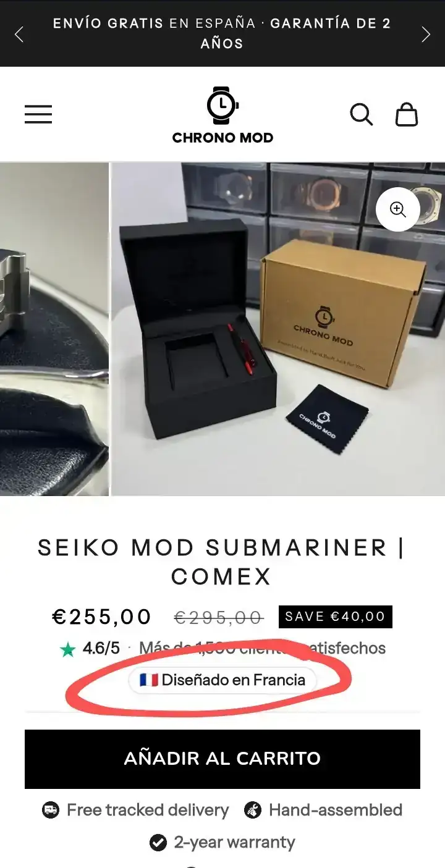
Task: Open the hamburger navigation menu
Action: click(x=38, y=114)
